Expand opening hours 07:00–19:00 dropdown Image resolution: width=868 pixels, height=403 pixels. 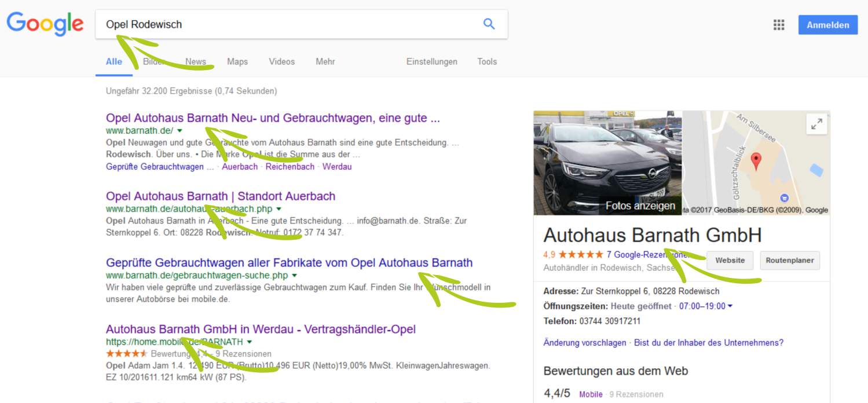point(706,306)
